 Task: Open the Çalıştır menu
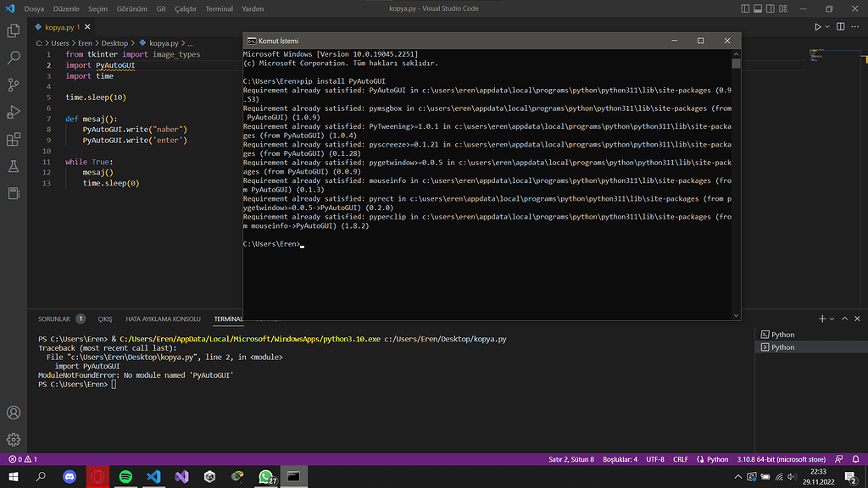point(186,8)
